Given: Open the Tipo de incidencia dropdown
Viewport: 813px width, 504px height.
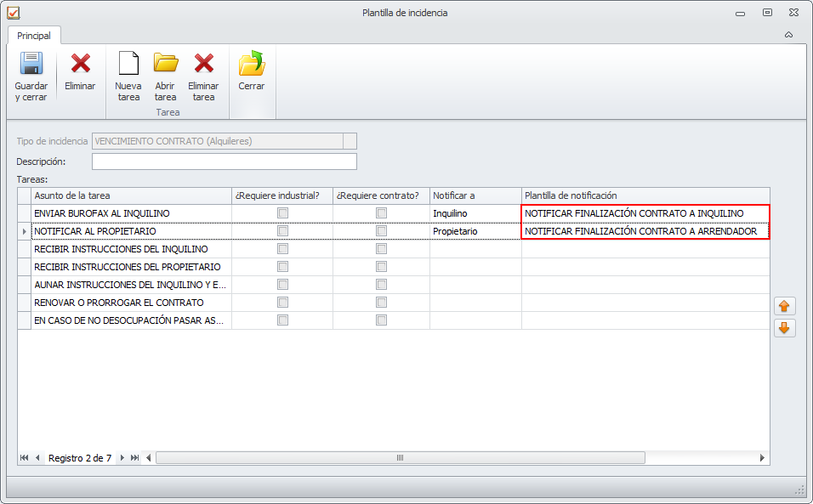Looking at the screenshot, I should [350, 141].
